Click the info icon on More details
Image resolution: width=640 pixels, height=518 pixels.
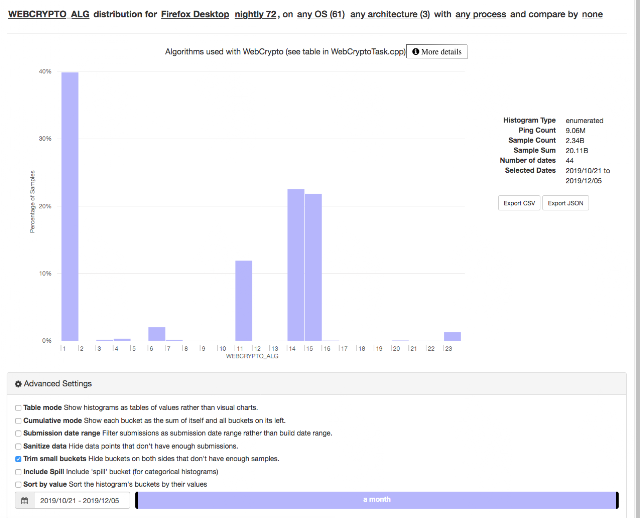click(x=416, y=52)
